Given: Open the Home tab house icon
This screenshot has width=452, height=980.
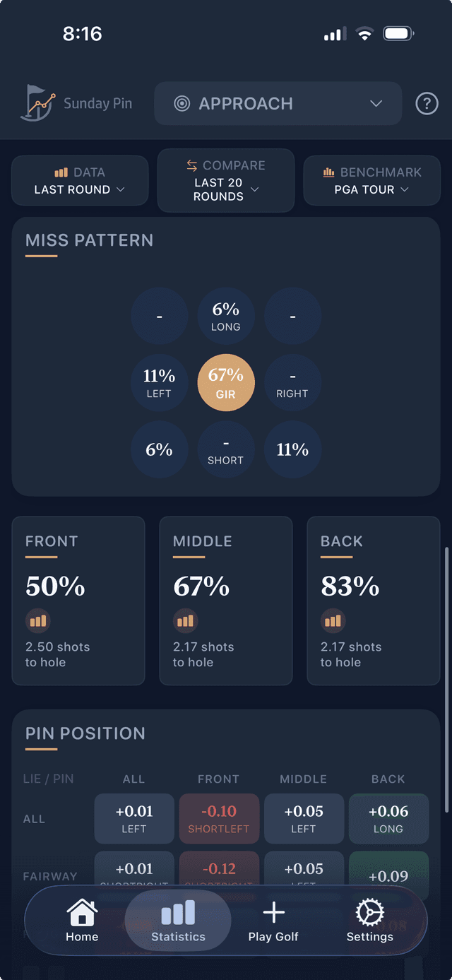Looking at the screenshot, I should pyautogui.click(x=82, y=914).
